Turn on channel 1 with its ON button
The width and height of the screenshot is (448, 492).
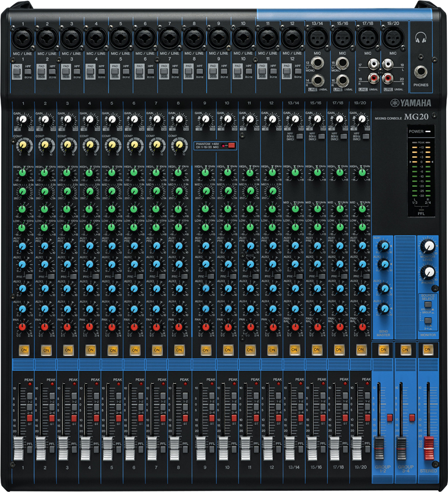tap(24, 350)
